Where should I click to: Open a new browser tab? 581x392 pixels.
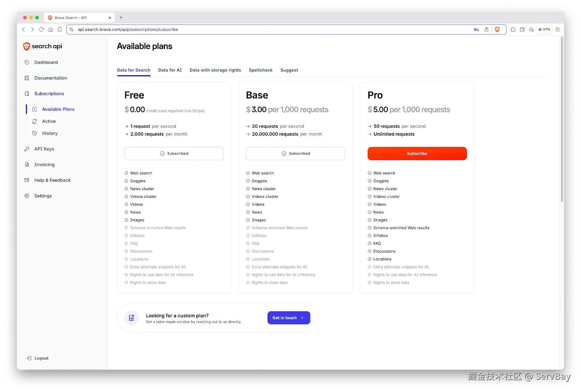pyautogui.click(x=121, y=17)
